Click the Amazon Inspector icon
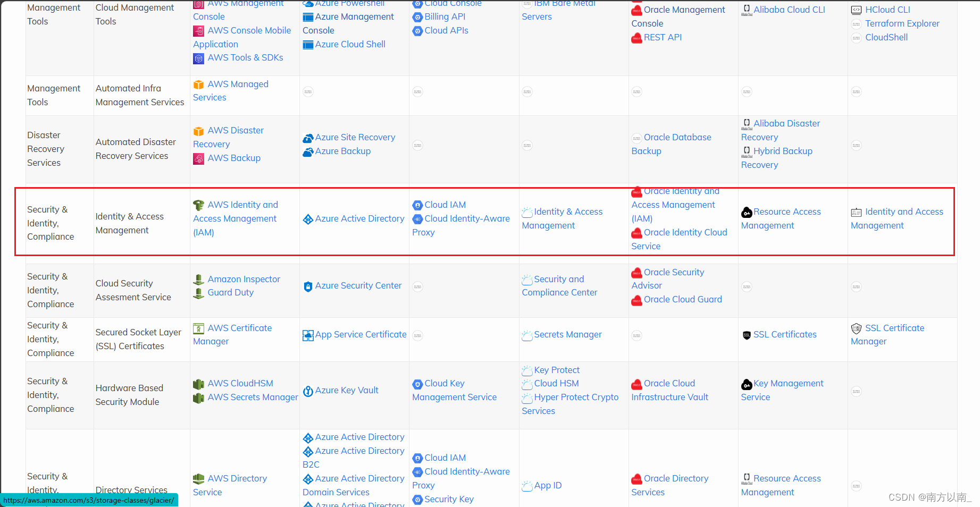This screenshot has height=507, width=980. (198, 280)
